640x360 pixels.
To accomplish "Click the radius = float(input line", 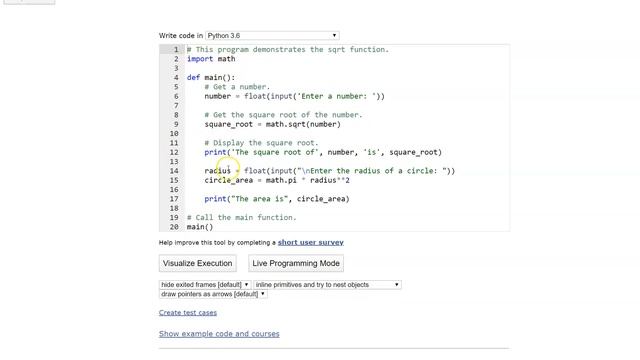I will 330,171.
